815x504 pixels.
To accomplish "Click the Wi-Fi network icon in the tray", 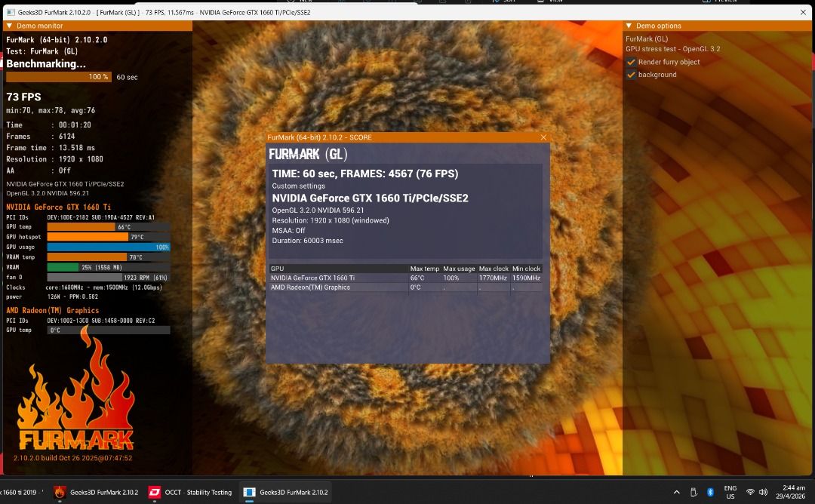I will pyautogui.click(x=750, y=492).
